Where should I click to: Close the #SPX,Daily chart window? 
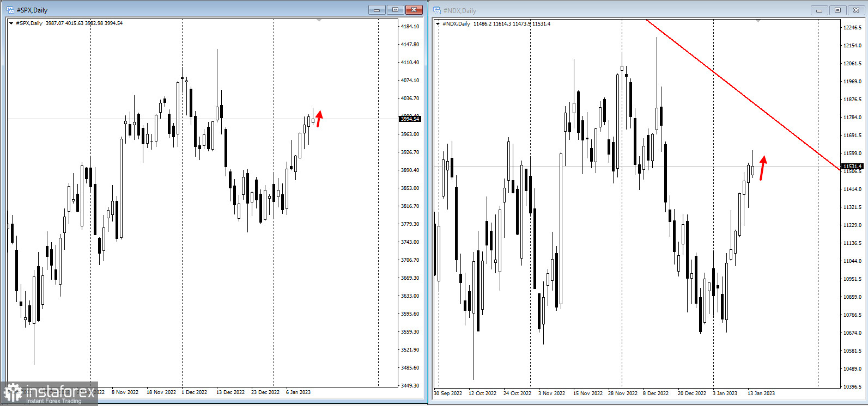tap(415, 10)
